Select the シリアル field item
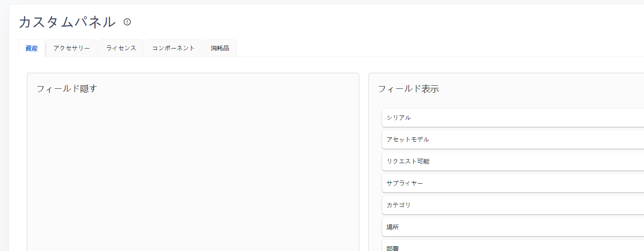 point(512,118)
